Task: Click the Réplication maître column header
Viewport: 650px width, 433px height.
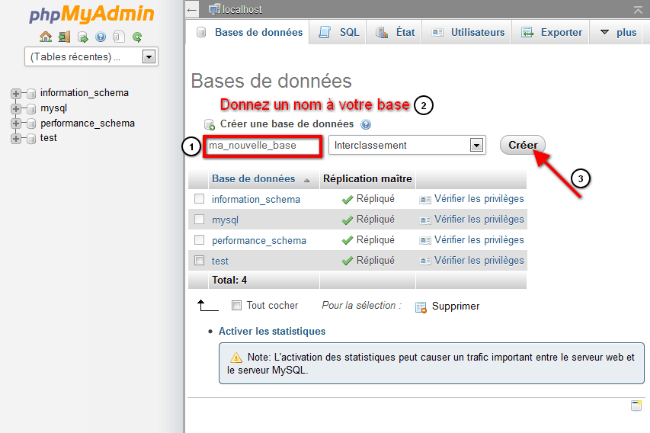Action: pos(367,179)
